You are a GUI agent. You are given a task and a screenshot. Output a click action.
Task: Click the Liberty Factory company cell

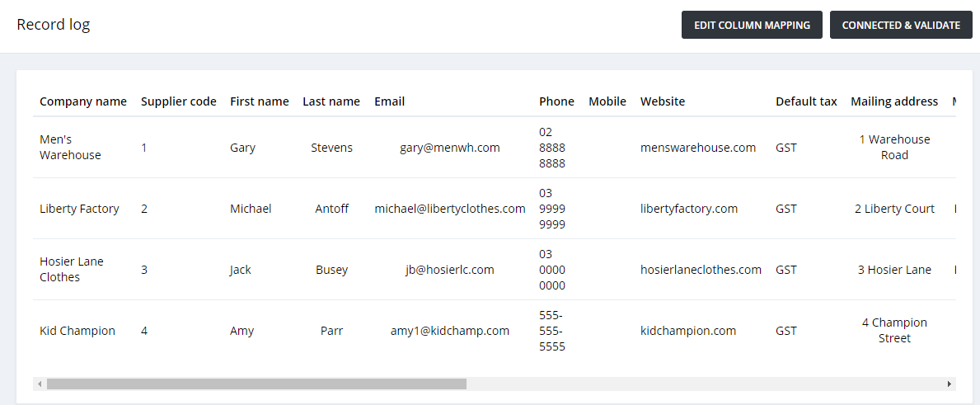79,209
